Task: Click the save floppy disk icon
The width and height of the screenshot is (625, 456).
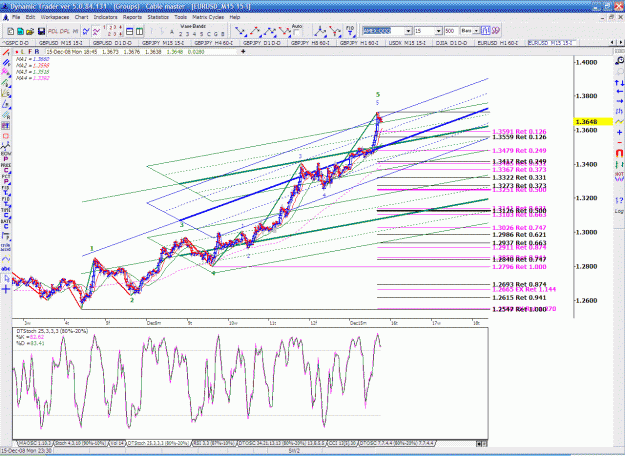Action: pos(41,31)
